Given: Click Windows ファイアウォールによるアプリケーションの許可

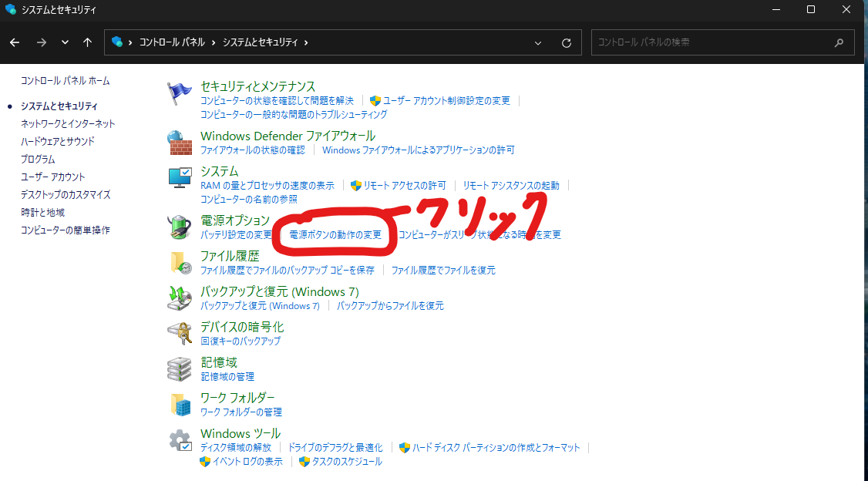Looking at the screenshot, I should tap(419, 150).
